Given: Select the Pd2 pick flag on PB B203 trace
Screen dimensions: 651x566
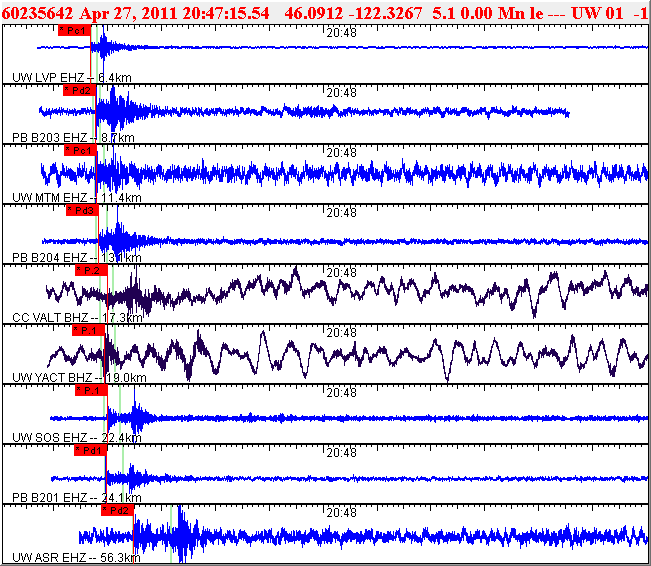Looking at the screenshot, I should pos(80,90).
